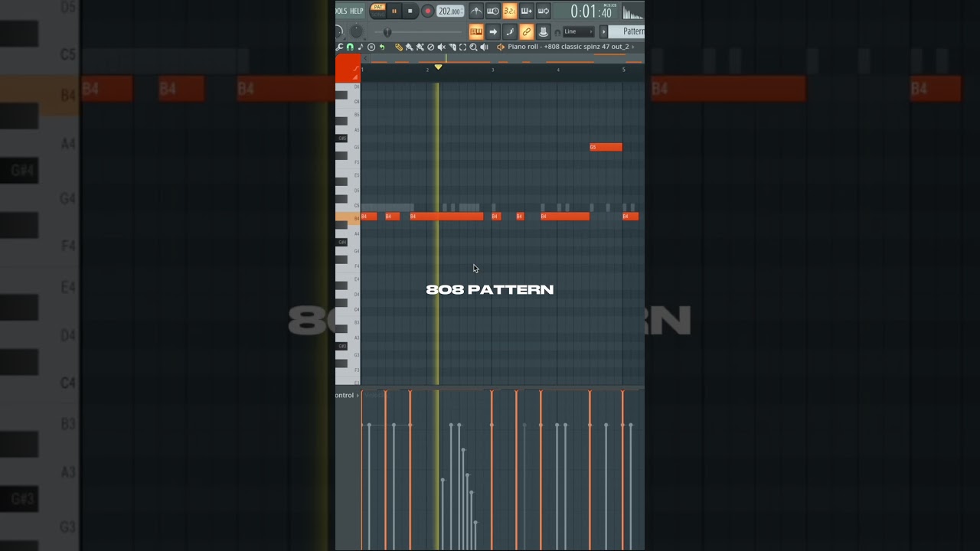Click the Piano roll +808 classic spinz title
The image size is (980, 551).
pyautogui.click(x=569, y=47)
